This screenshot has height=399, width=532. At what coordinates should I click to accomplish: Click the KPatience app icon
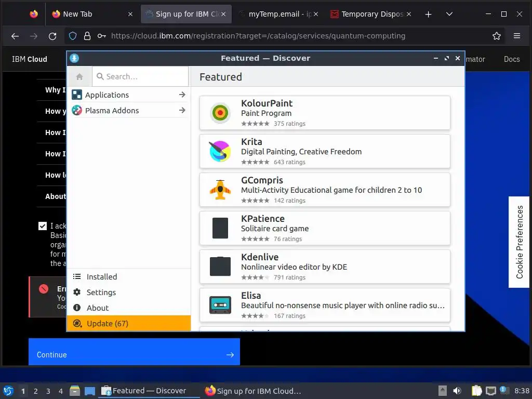pyautogui.click(x=220, y=228)
